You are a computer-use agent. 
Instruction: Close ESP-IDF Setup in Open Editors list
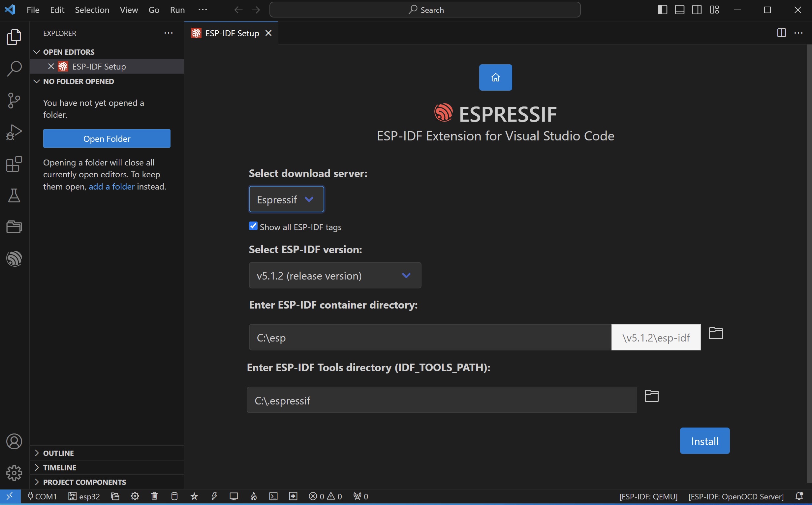point(51,67)
